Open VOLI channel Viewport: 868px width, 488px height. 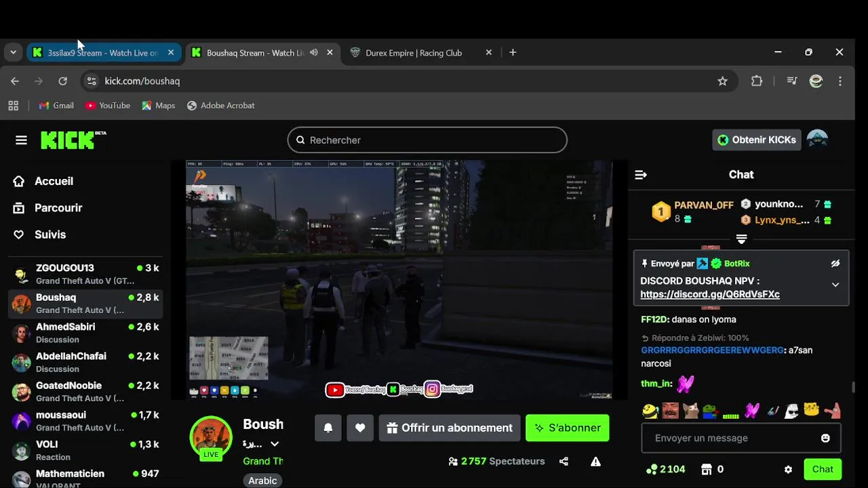(x=85, y=450)
